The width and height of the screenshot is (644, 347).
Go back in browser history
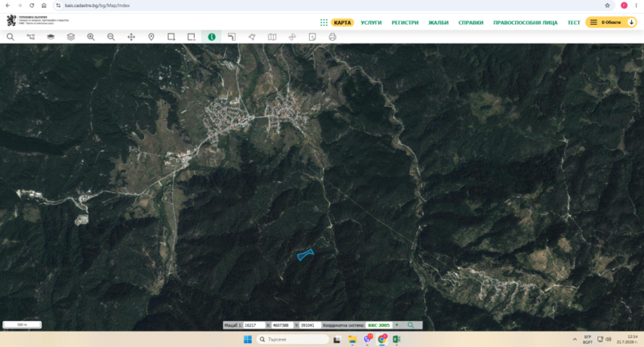(x=8, y=6)
